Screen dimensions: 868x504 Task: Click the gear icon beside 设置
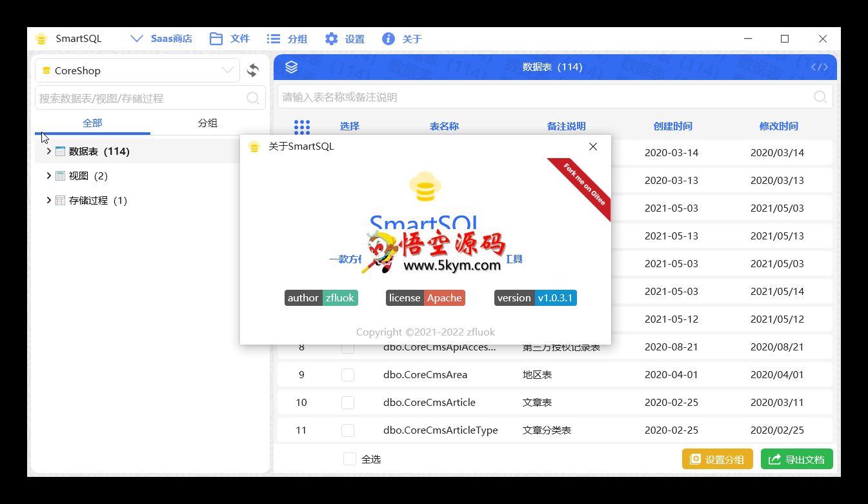331,39
